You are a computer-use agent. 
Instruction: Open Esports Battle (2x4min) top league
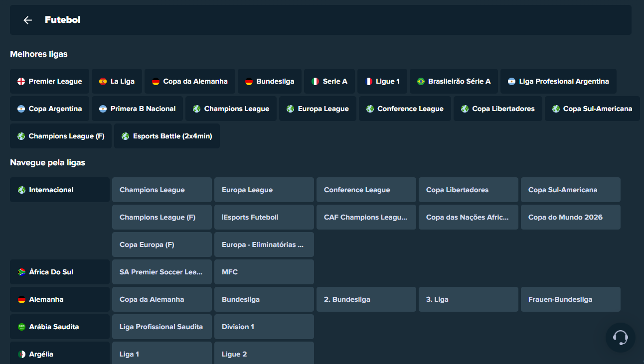(x=166, y=136)
